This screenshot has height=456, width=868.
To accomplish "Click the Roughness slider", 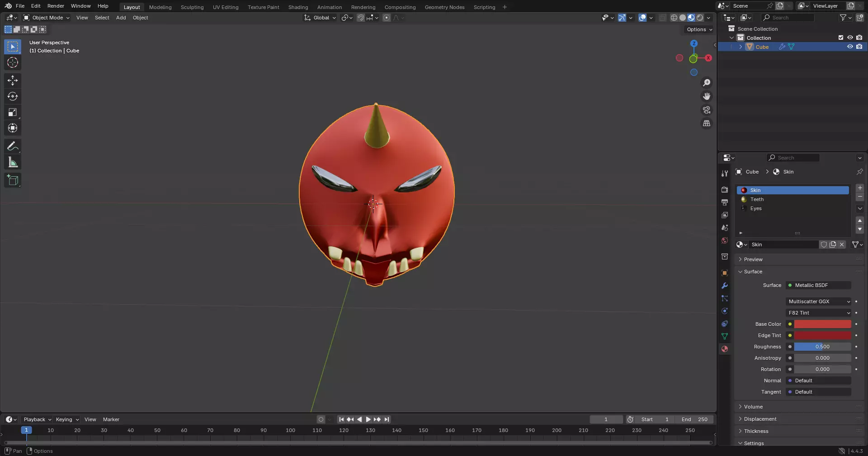I will pyautogui.click(x=822, y=347).
